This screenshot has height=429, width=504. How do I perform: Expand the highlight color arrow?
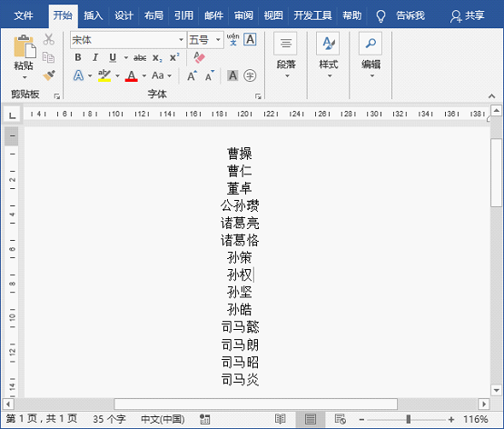click(x=117, y=76)
